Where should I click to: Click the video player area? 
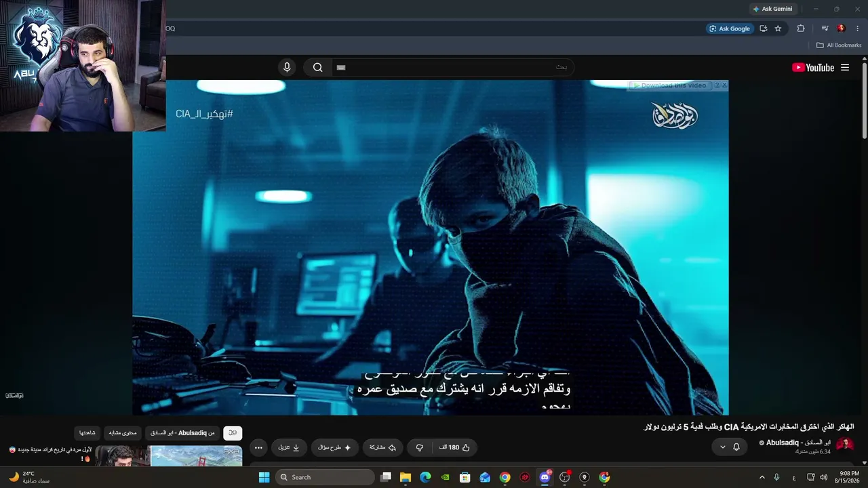tap(431, 247)
